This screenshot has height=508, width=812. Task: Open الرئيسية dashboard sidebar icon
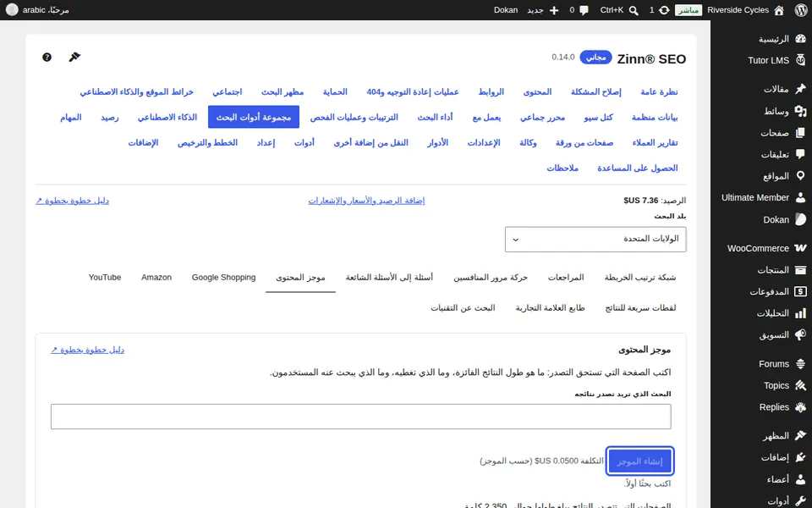pyautogui.click(x=800, y=39)
